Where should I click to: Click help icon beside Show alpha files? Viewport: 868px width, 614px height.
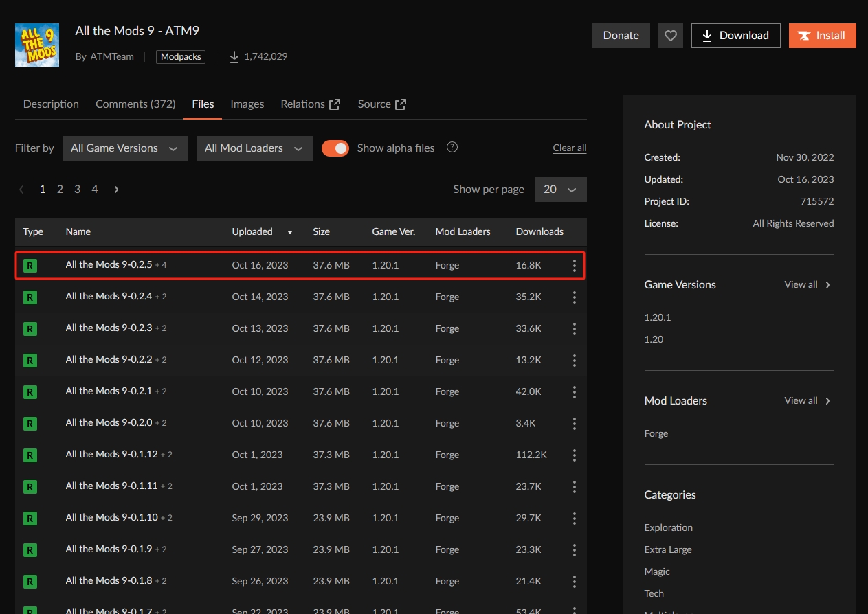click(x=452, y=148)
